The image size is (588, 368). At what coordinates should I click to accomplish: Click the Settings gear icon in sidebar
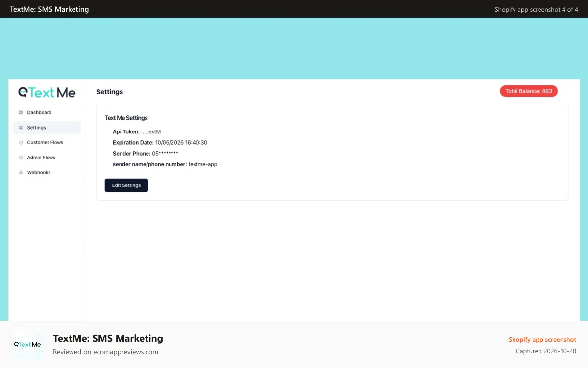(x=21, y=128)
